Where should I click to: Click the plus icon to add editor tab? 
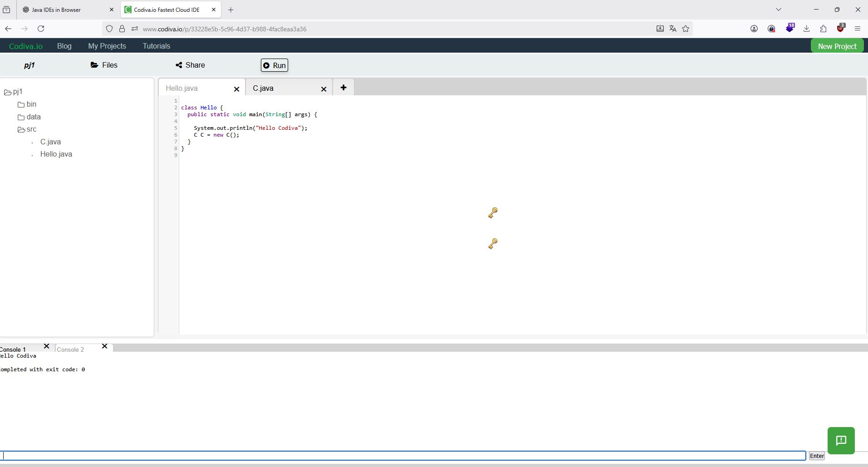coord(343,88)
